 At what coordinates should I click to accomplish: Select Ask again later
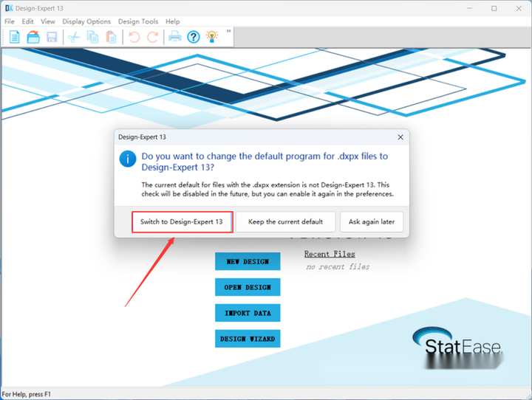coord(372,221)
